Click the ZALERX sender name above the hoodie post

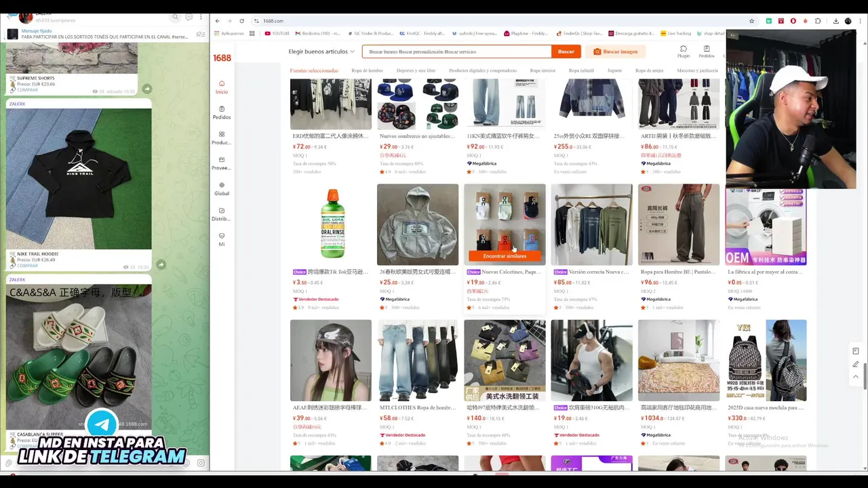pyautogui.click(x=17, y=104)
